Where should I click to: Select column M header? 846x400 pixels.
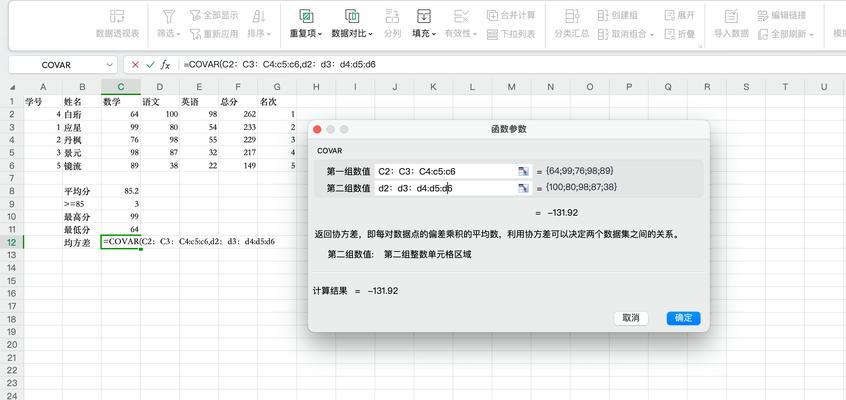pos(511,87)
